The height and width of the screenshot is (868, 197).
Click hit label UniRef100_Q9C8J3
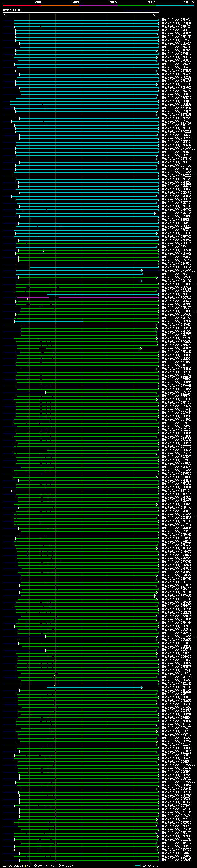(177, 61)
